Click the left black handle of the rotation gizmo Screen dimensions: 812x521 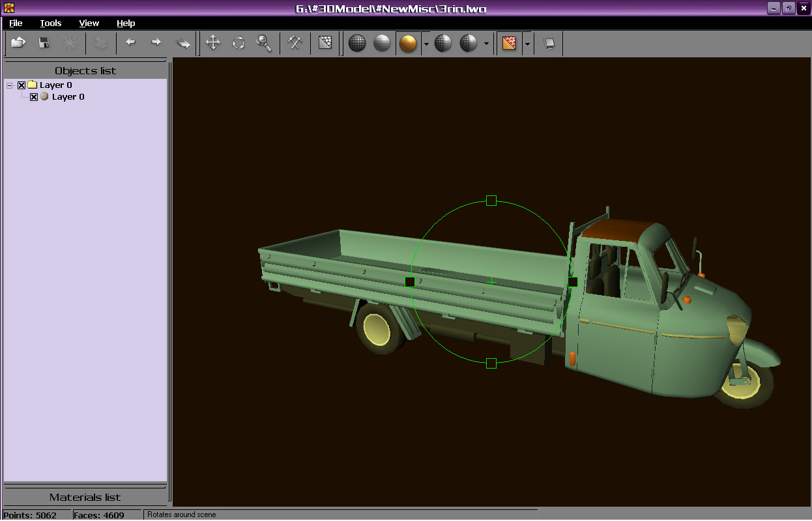pos(410,282)
